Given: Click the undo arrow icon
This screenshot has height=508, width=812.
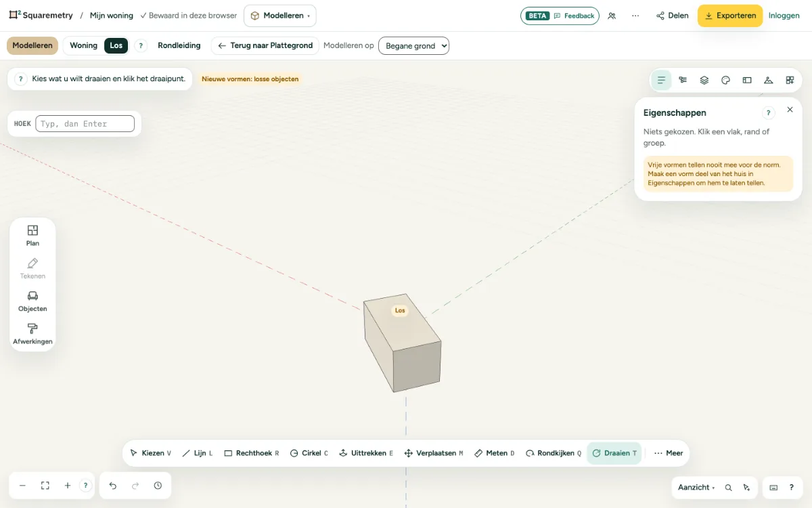Looking at the screenshot, I should tap(113, 486).
